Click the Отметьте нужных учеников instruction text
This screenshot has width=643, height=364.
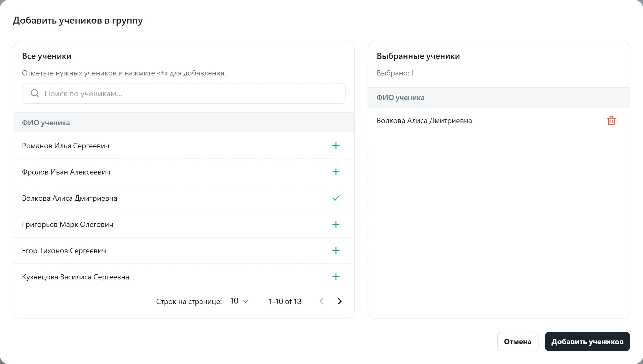(124, 73)
